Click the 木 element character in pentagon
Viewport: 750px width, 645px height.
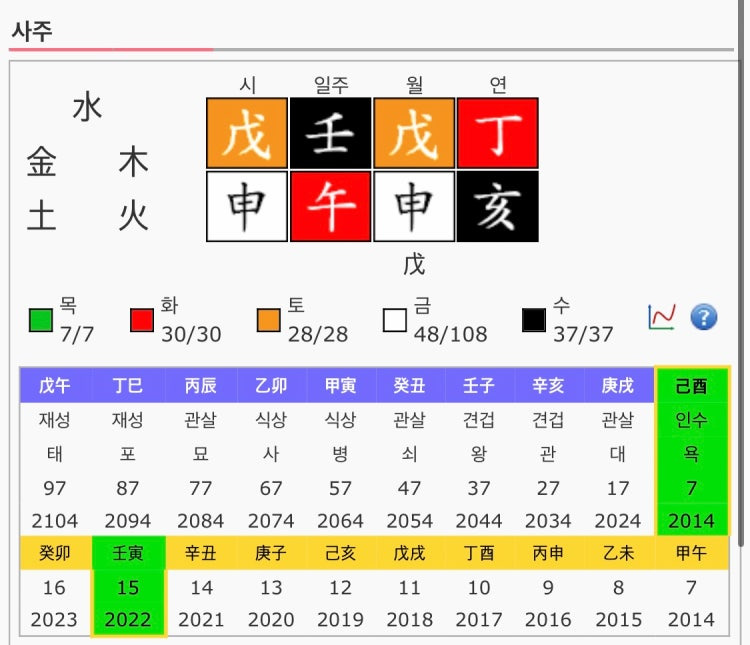pyautogui.click(x=133, y=163)
